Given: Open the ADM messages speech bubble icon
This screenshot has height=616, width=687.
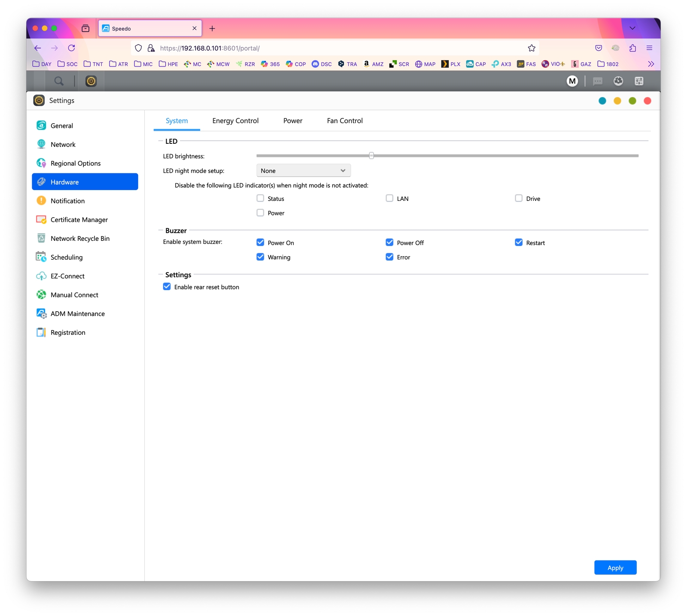Looking at the screenshot, I should (x=598, y=81).
